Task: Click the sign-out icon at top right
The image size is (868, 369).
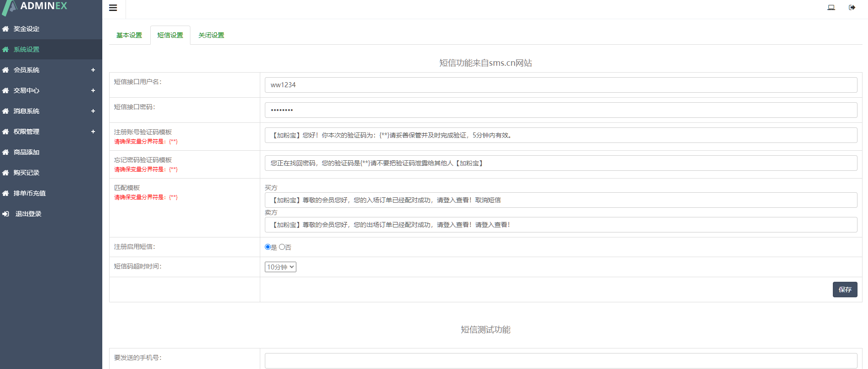Action: pos(852,7)
